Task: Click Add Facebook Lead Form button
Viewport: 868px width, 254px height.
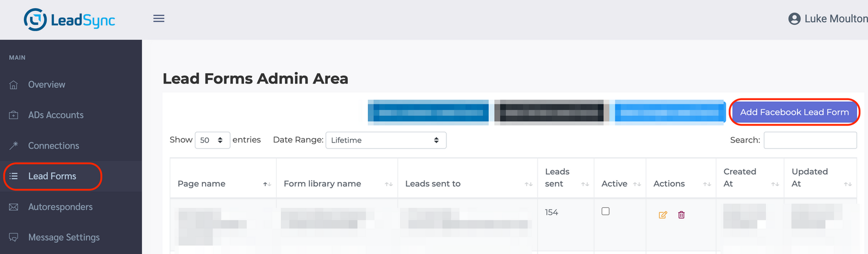Action: (x=794, y=112)
